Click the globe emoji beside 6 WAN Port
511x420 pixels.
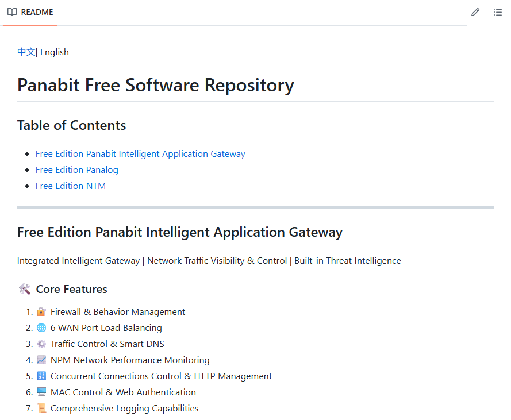point(41,328)
